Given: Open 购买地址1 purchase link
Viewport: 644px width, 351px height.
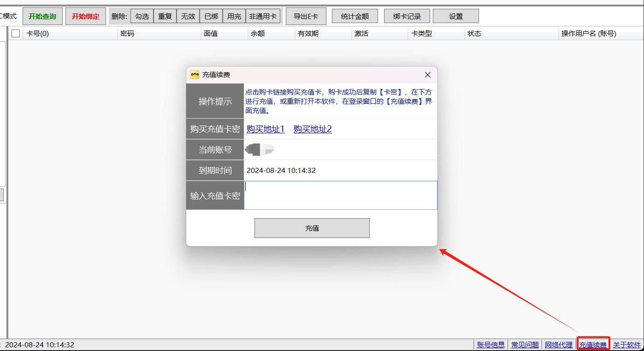Looking at the screenshot, I should (266, 129).
